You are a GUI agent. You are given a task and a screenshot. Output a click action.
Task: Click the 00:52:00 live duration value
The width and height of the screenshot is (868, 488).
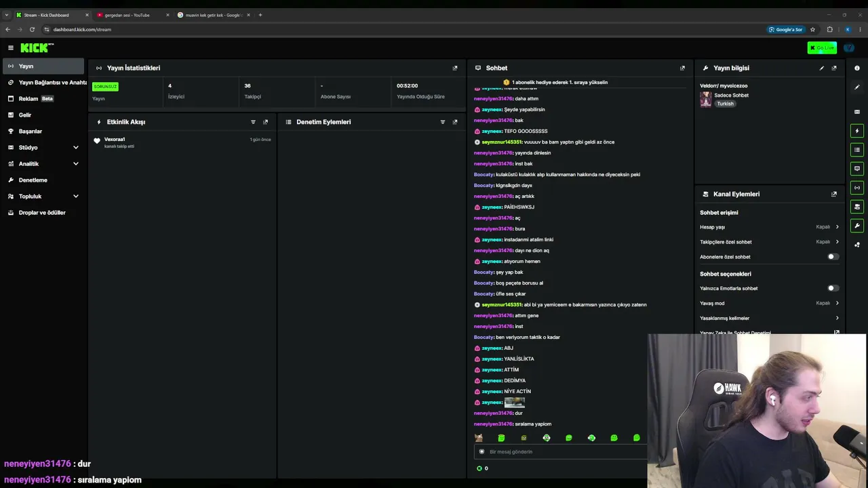point(407,85)
